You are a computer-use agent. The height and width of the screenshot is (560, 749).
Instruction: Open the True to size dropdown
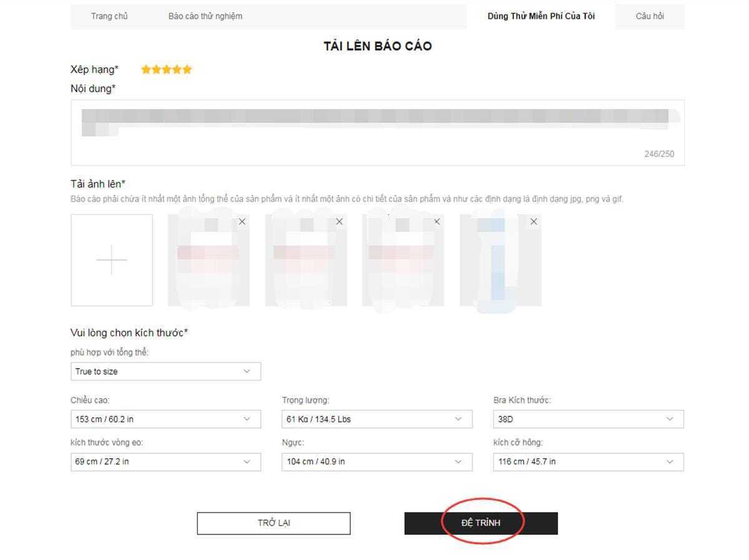pos(165,371)
